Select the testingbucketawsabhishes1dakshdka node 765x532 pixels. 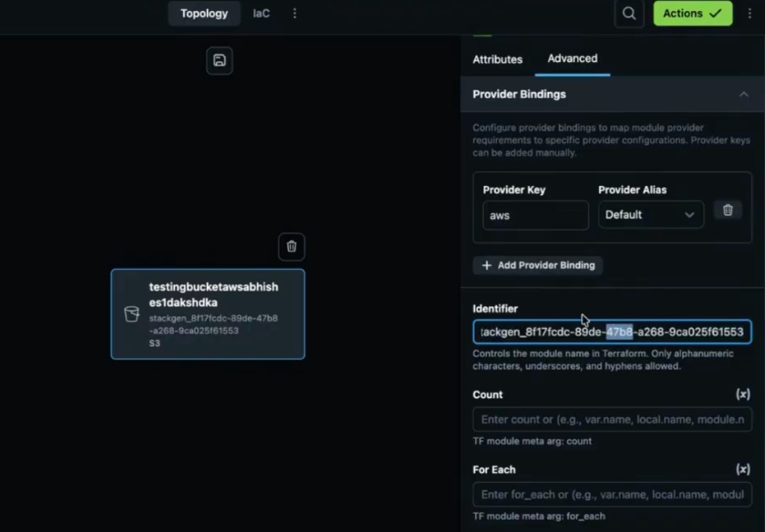(x=208, y=315)
